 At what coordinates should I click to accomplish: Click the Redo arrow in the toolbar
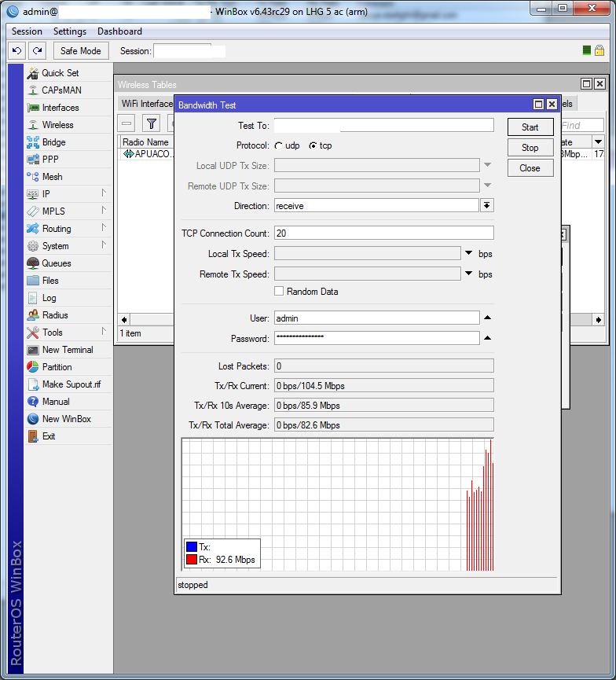tap(37, 51)
